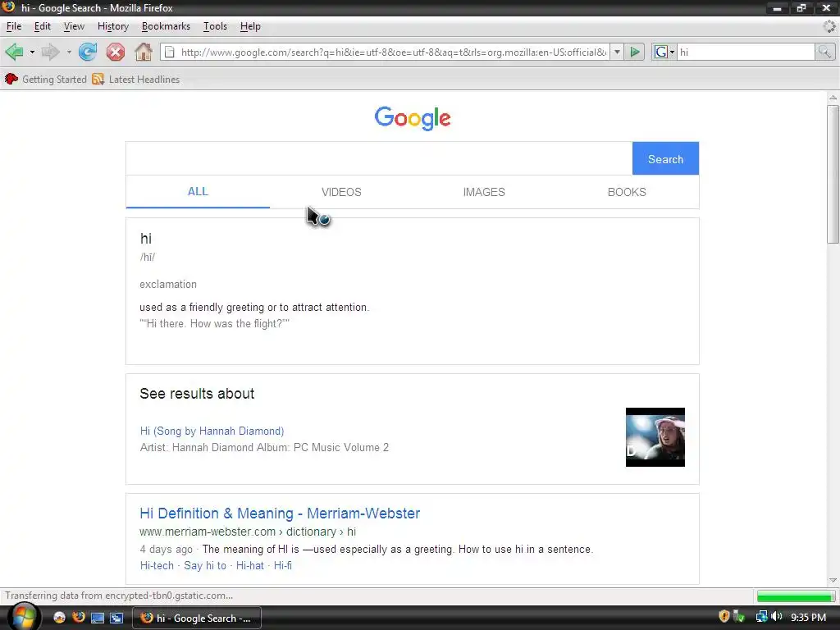Click the magnifier icon in search bar

[824, 52]
